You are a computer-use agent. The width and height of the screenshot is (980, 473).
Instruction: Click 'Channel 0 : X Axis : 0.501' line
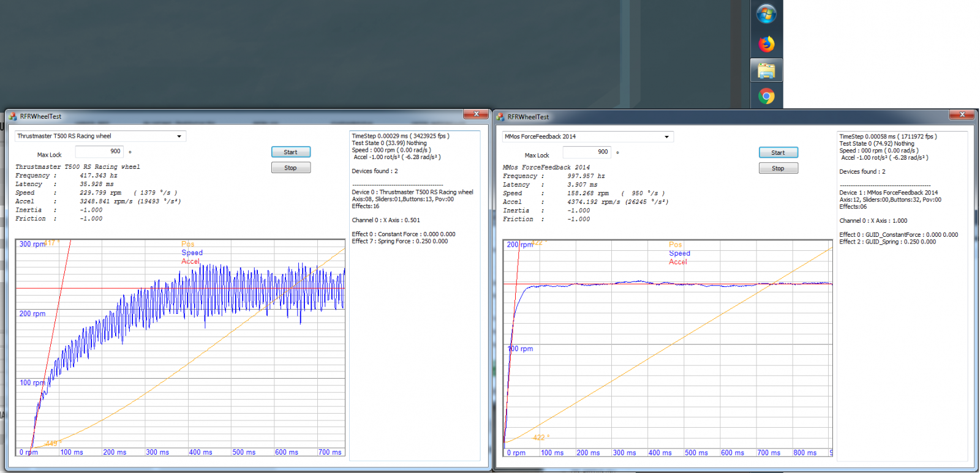[x=386, y=220]
